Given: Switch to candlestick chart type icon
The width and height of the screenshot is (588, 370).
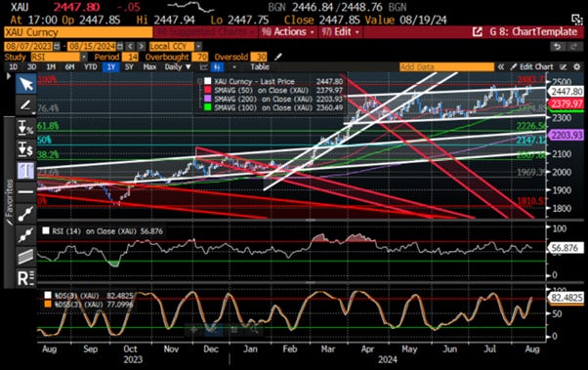Looking at the screenshot, I should [218, 67].
